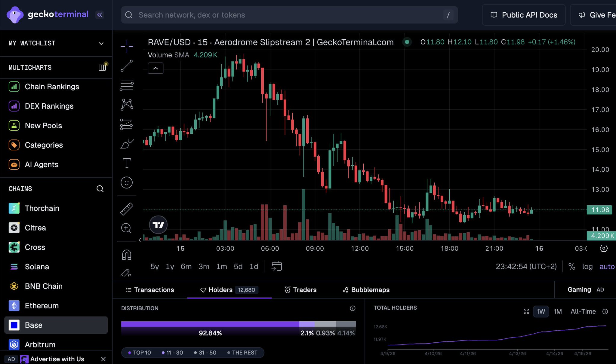This screenshot has width=616, height=364.
Task: Select the trend line drawing tool
Action: tap(127, 66)
